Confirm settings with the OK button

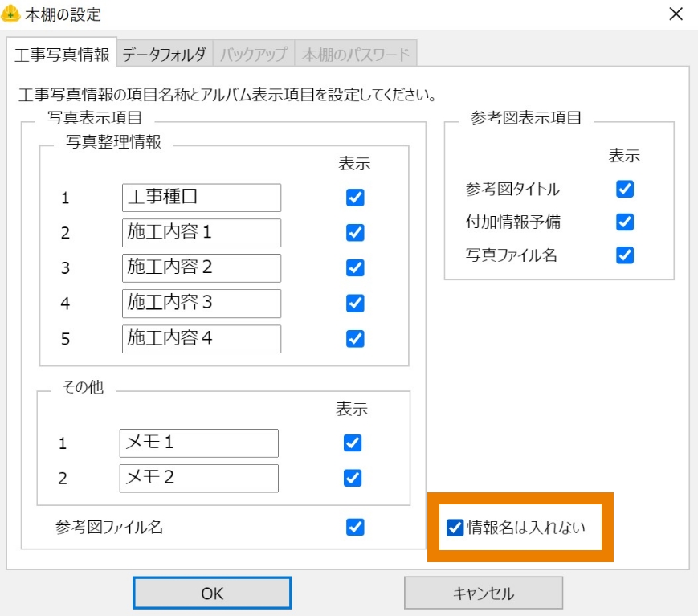pyautogui.click(x=211, y=593)
